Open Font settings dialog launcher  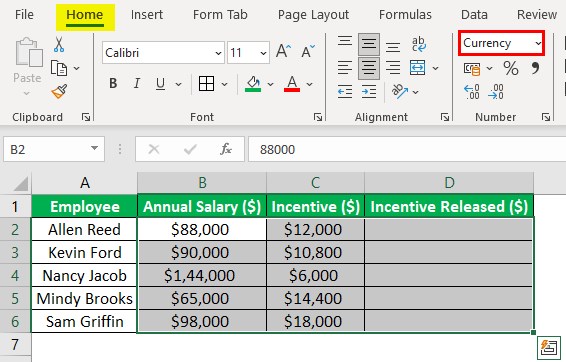[318, 117]
